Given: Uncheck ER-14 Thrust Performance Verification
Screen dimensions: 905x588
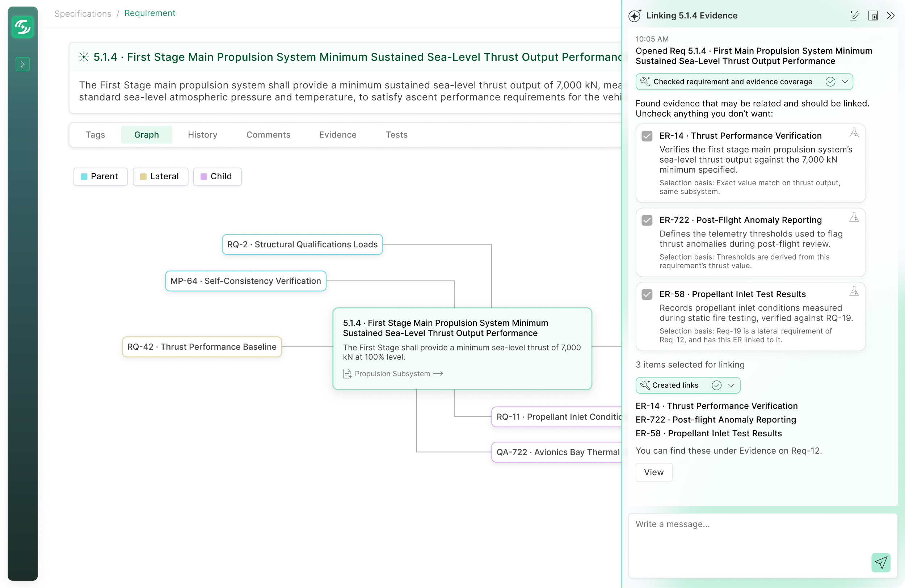Looking at the screenshot, I should click(x=647, y=136).
